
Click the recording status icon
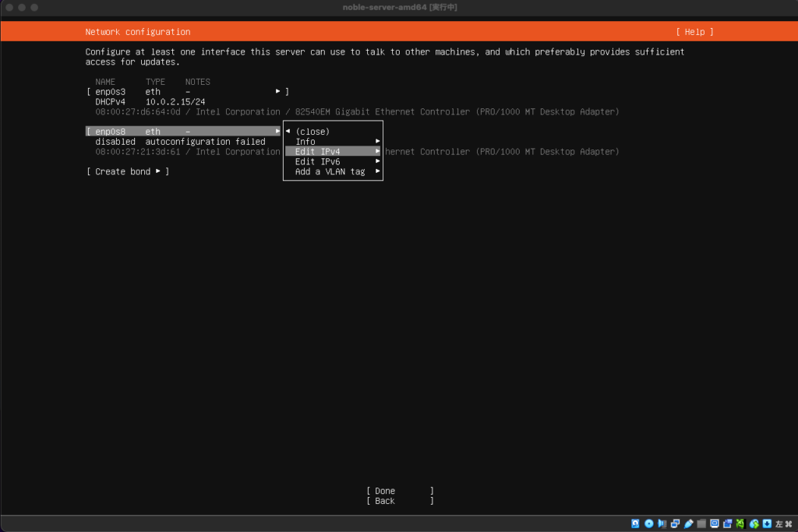pyautogui.click(x=728, y=523)
